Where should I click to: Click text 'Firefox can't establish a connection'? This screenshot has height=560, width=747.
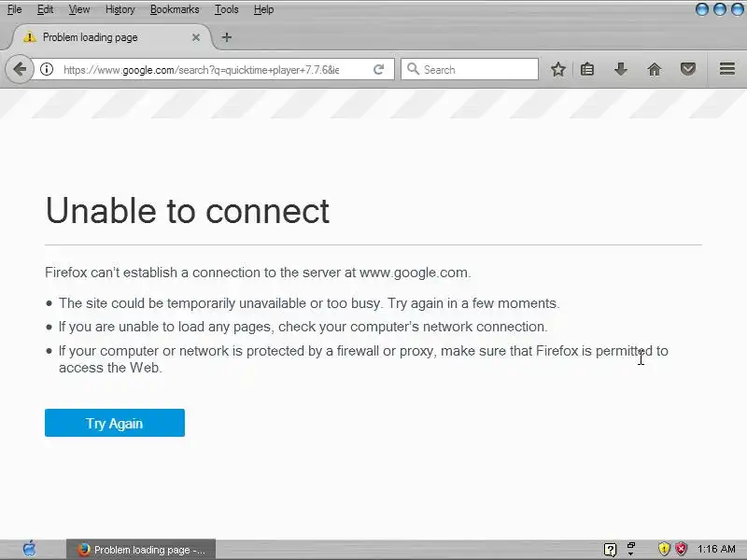pyautogui.click(x=154, y=273)
